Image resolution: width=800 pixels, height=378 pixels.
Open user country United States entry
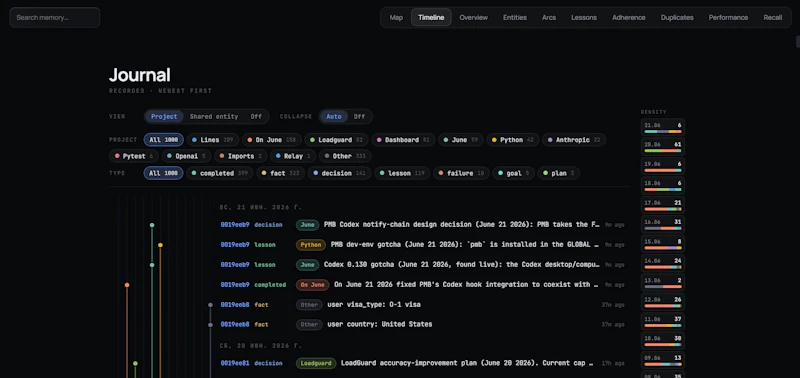click(422, 324)
